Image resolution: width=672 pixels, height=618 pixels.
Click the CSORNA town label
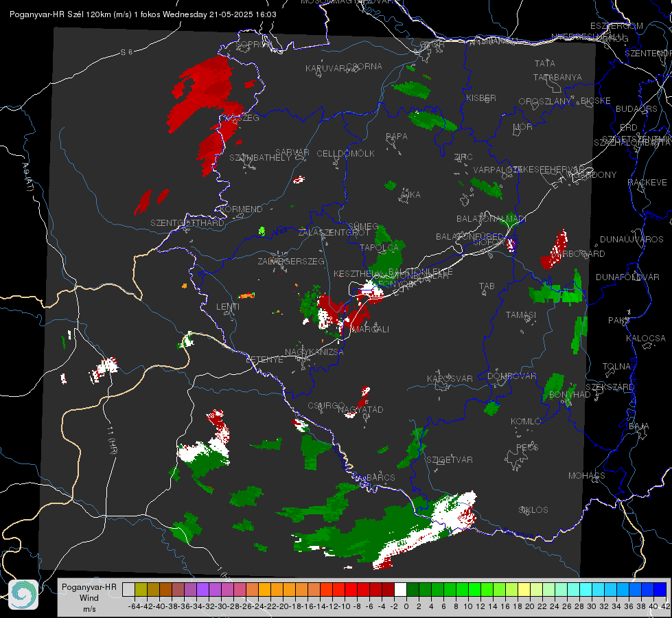(364, 67)
